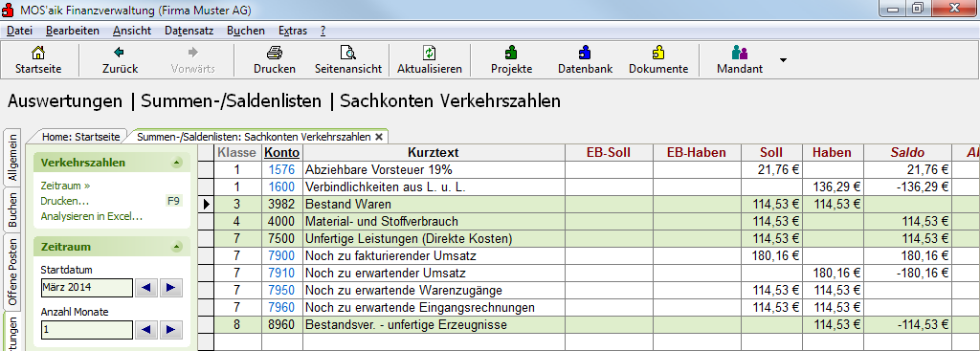
Task: Select the row marker for Bestand Waren
Action: [206, 204]
